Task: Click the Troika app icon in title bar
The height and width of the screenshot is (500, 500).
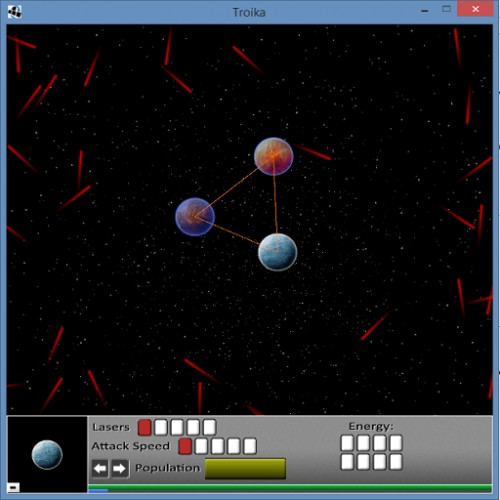Action: [14, 12]
